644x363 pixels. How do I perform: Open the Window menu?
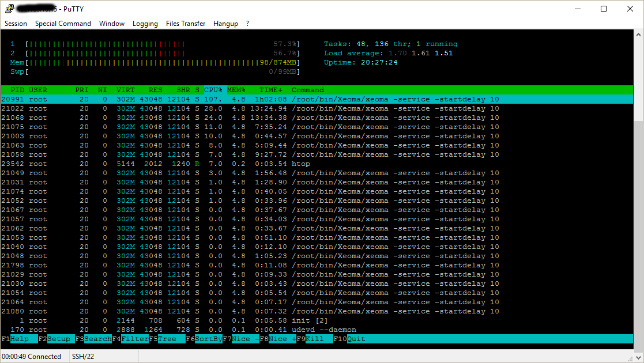[x=112, y=24]
